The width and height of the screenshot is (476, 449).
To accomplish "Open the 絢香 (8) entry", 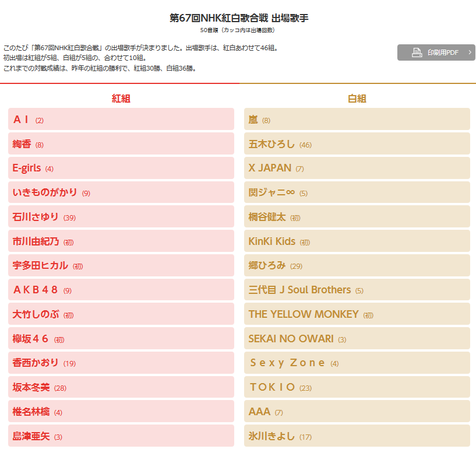I will point(121,143).
